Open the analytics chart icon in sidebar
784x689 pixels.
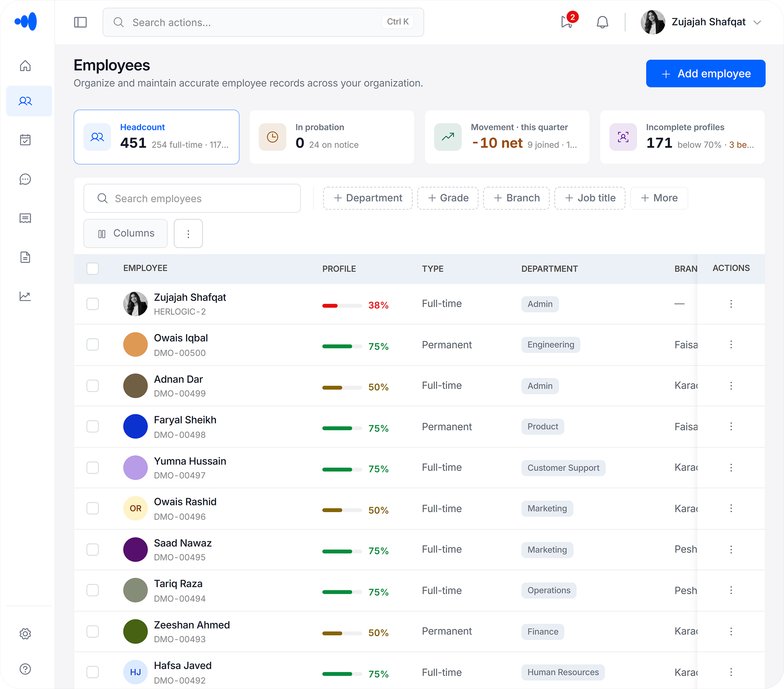tap(25, 296)
